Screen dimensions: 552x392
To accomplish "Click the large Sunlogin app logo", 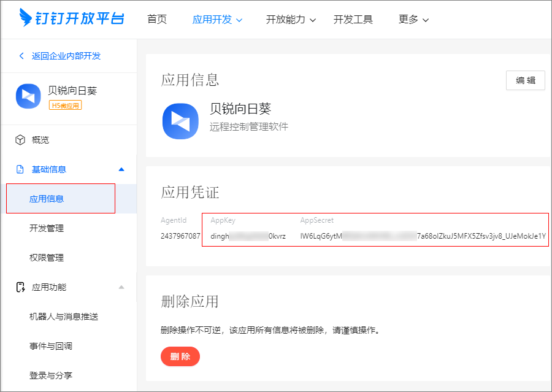I will pos(180,121).
